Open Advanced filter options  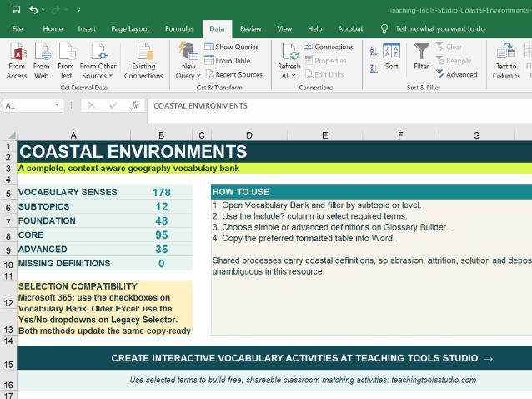[457, 74]
